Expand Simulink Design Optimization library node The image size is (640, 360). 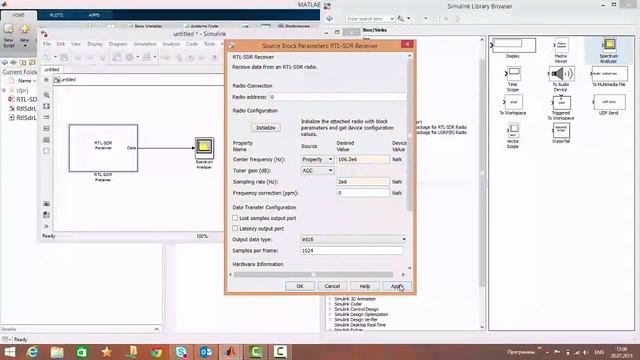pyautogui.click(x=330, y=315)
